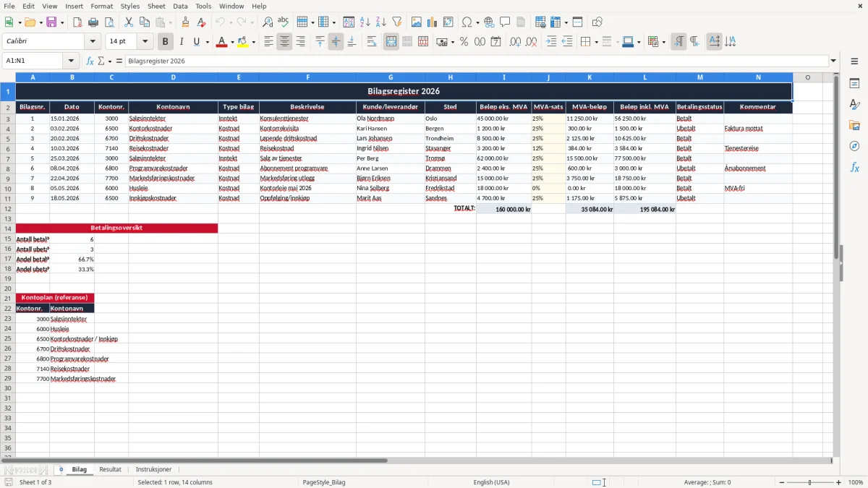868x488 pixels.
Task: Click column header G
Action: [x=391, y=77]
